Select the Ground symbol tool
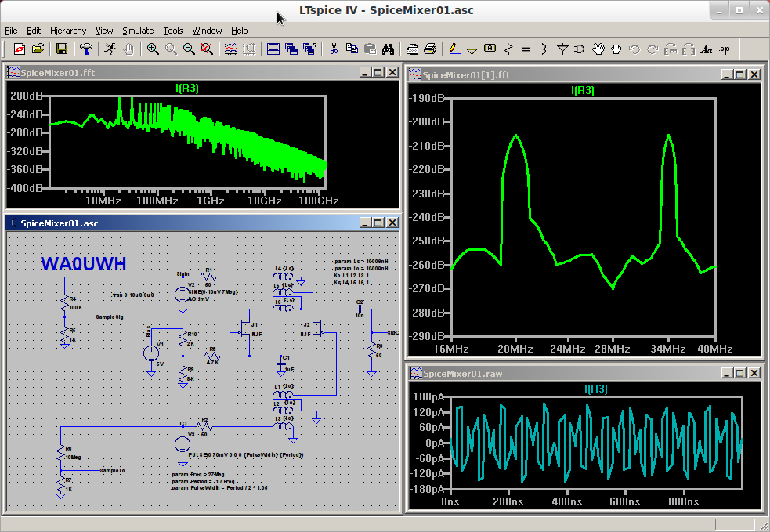 tap(472, 49)
